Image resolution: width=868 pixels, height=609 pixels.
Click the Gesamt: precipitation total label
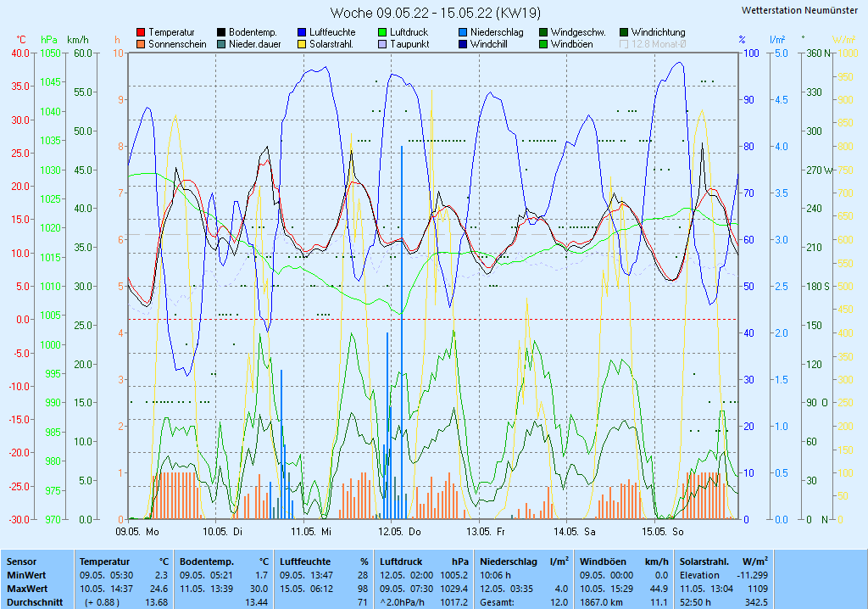tap(497, 602)
